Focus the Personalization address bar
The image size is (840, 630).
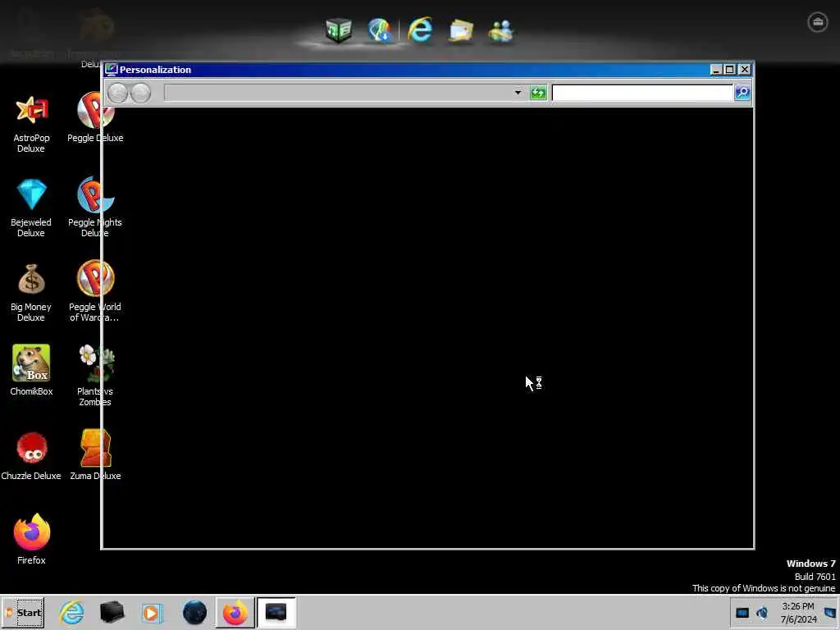[x=337, y=93]
